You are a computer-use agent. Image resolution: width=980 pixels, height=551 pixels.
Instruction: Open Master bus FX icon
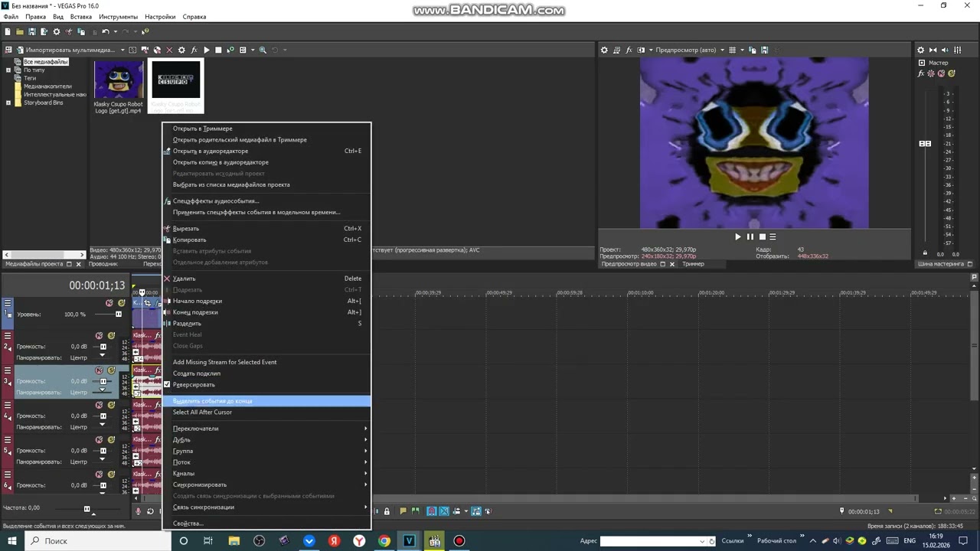tap(921, 73)
